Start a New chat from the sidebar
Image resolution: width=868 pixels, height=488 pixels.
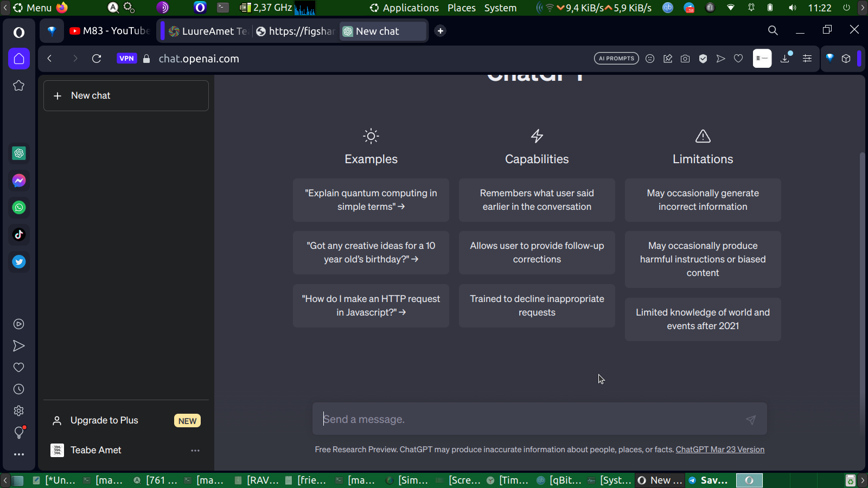tap(126, 95)
